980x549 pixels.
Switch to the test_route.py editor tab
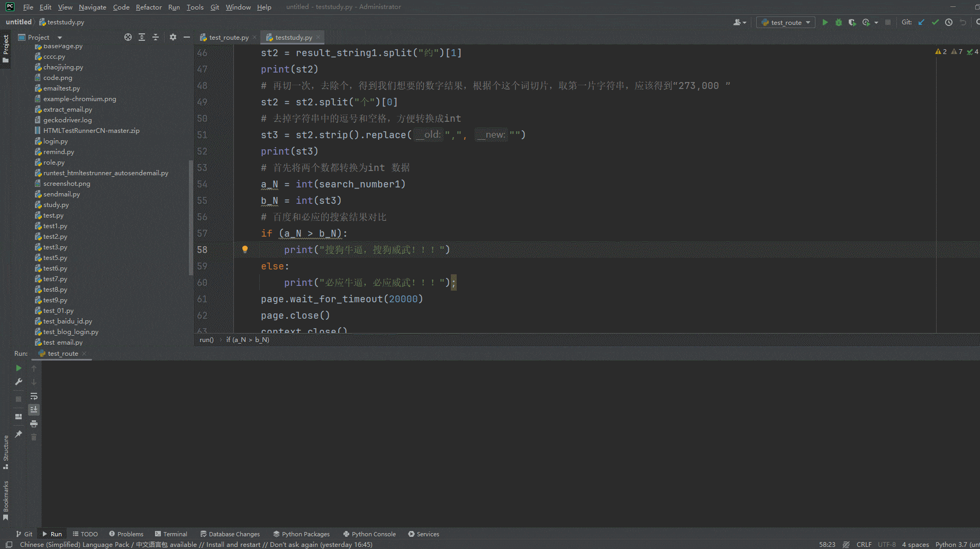point(228,37)
